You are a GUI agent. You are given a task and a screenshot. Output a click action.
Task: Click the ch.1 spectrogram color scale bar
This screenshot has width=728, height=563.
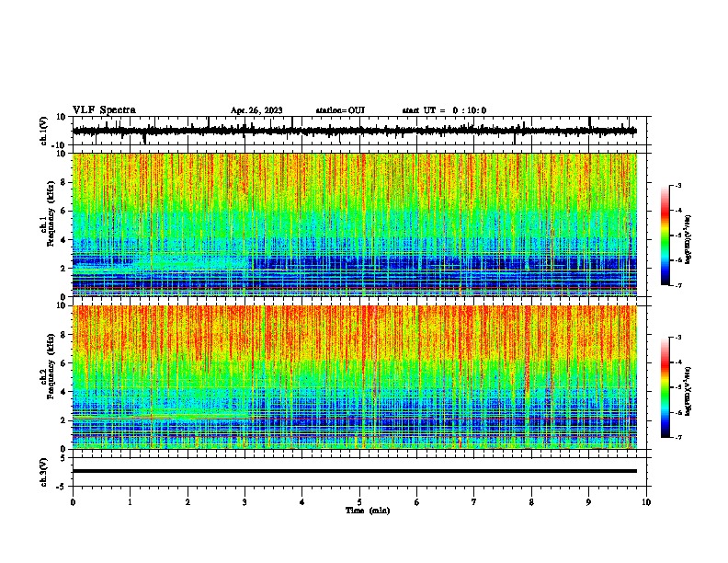click(665, 236)
